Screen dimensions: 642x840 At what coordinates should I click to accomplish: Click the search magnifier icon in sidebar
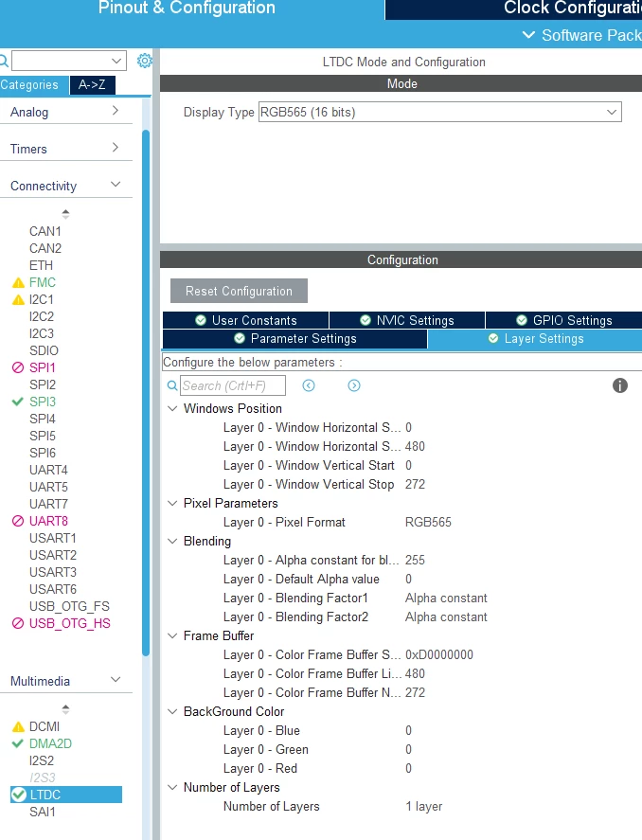[4, 61]
